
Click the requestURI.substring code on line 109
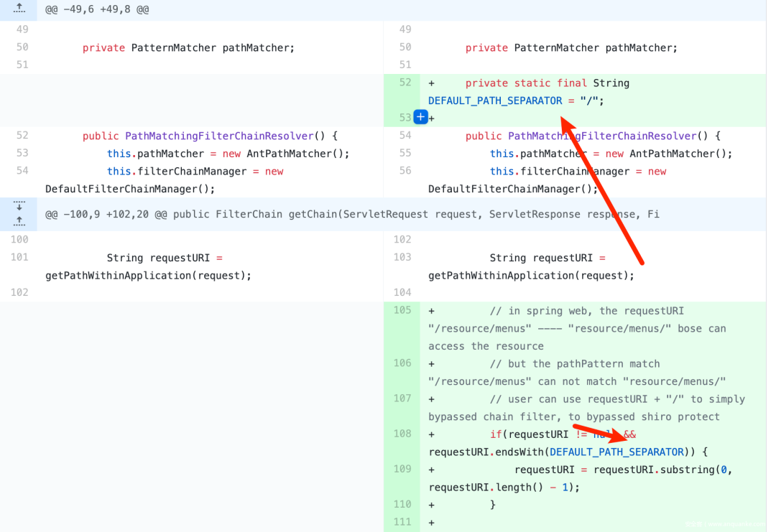click(x=647, y=470)
